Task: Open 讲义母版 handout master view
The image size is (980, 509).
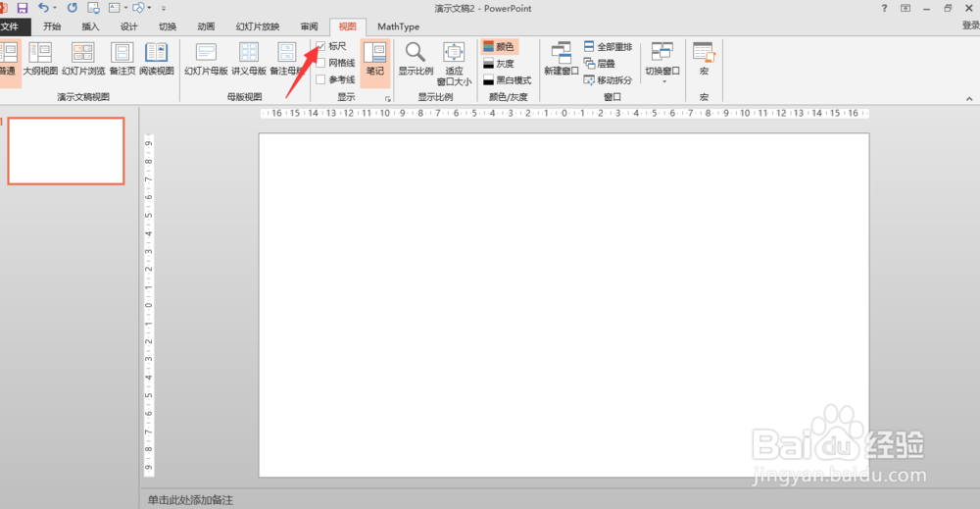Action: 249,60
